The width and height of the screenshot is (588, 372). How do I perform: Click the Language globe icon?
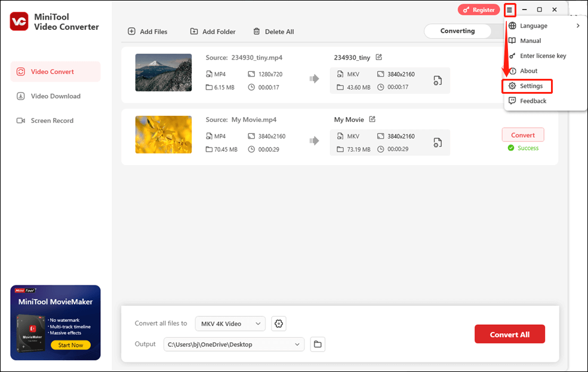[x=512, y=26]
